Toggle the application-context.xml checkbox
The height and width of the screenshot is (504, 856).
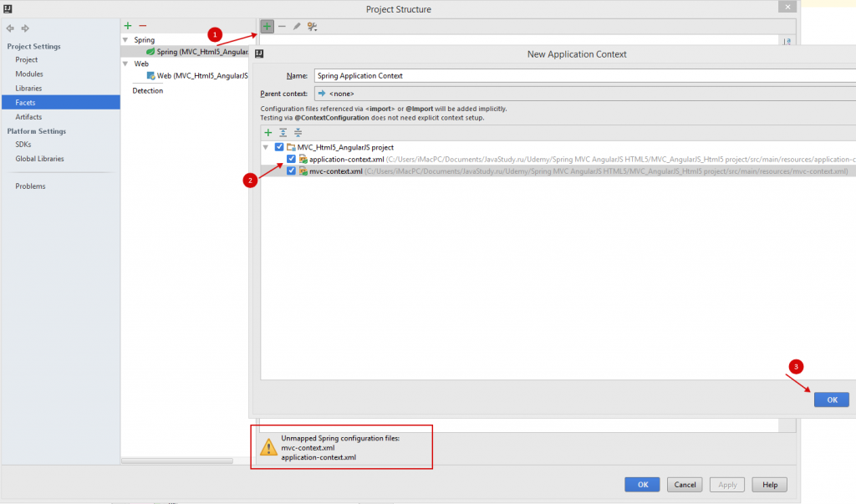pyautogui.click(x=291, y=159)
